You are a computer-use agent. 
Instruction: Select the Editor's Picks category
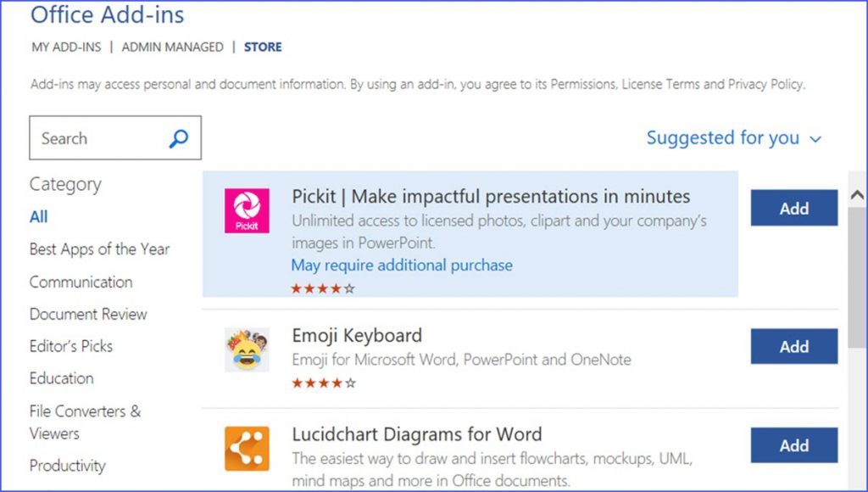pos(70,346)
